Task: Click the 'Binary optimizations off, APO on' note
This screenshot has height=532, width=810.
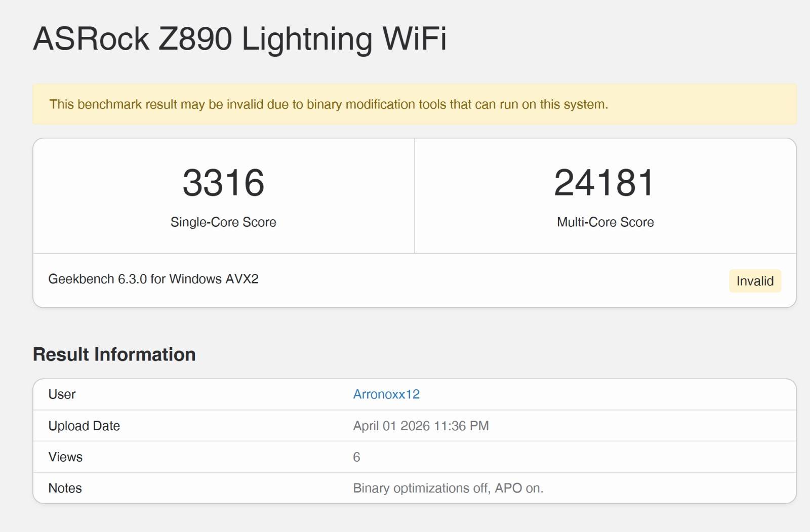Action: tap(448, 488)
